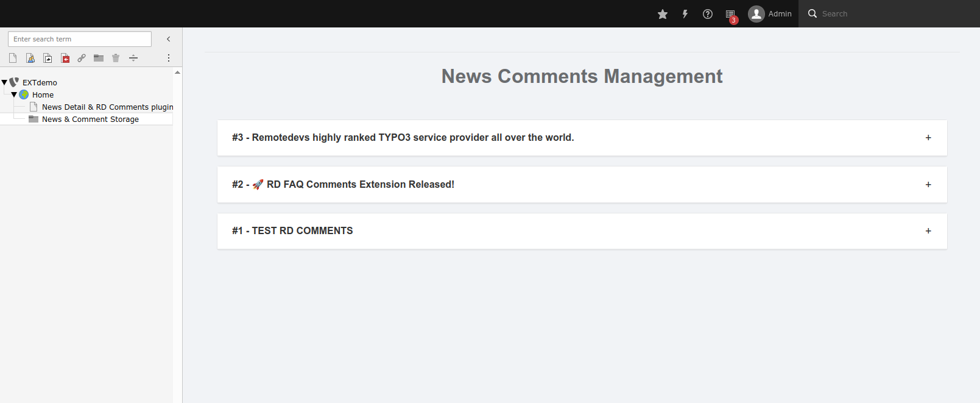
Task: Select News & Comment Storage folder
Action: tap(90, 119)
